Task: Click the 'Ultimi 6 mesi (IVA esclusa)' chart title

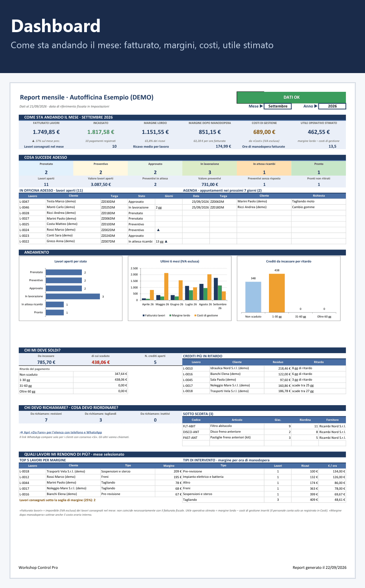Action: coord(180,261)
